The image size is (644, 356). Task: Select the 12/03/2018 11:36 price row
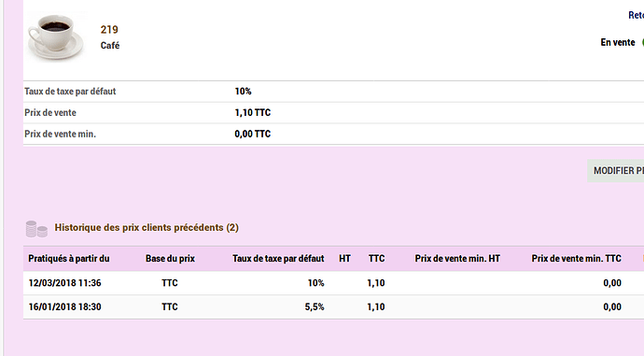(333, 283)
